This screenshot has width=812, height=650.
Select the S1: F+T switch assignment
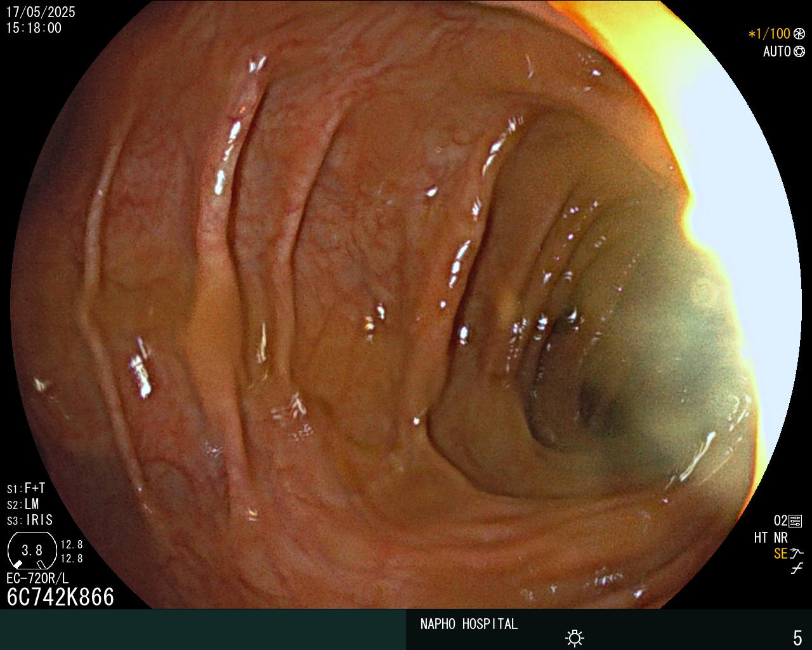click(26, 488)
